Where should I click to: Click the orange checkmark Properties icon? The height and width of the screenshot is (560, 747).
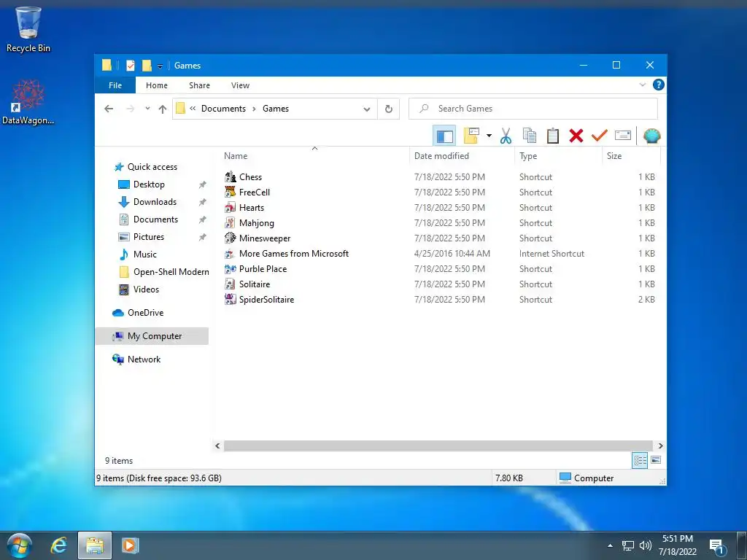tap(600, 136)
